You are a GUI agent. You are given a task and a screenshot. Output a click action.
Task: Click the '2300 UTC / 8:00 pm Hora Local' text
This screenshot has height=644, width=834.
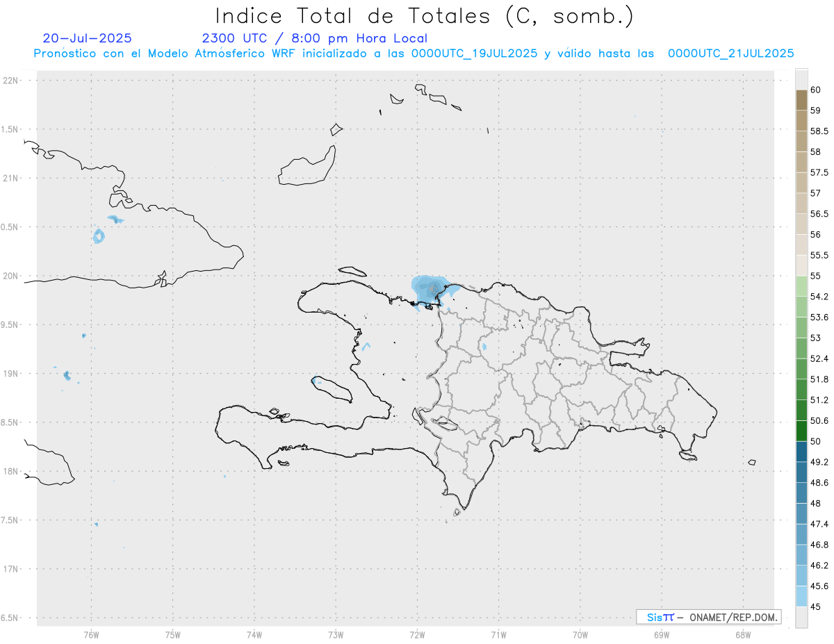pos(314,39)
